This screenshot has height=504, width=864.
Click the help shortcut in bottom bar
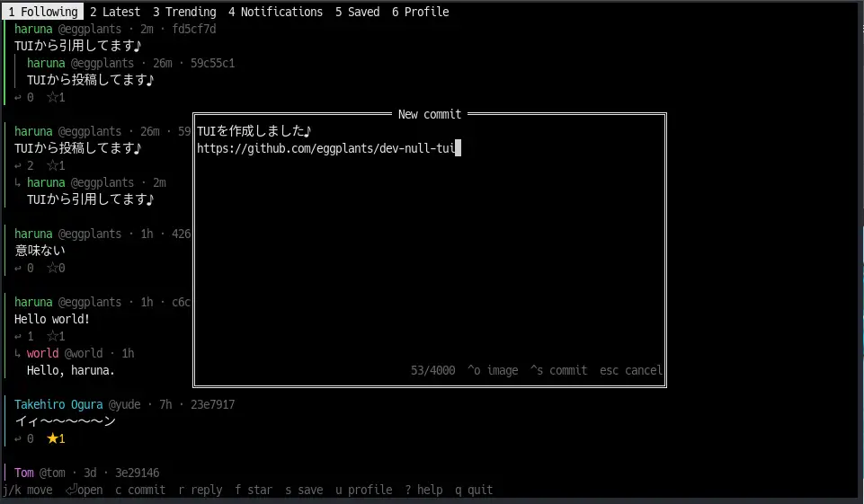pos(423,490)
